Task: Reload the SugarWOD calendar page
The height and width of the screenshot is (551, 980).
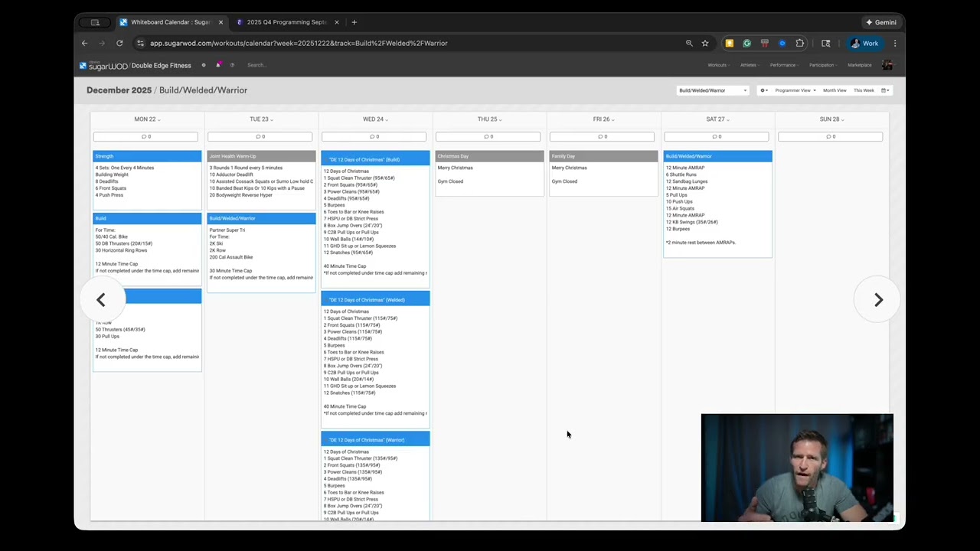Action: [119, 43]
